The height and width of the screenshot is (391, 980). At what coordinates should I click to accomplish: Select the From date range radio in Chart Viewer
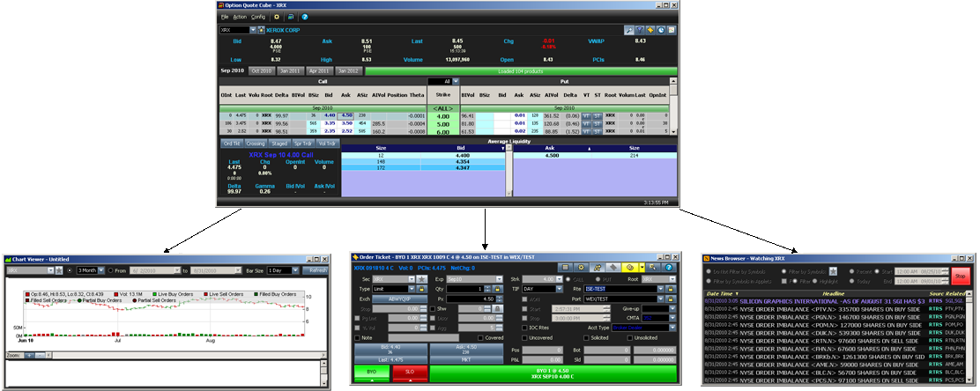click(x=111, y=270)
